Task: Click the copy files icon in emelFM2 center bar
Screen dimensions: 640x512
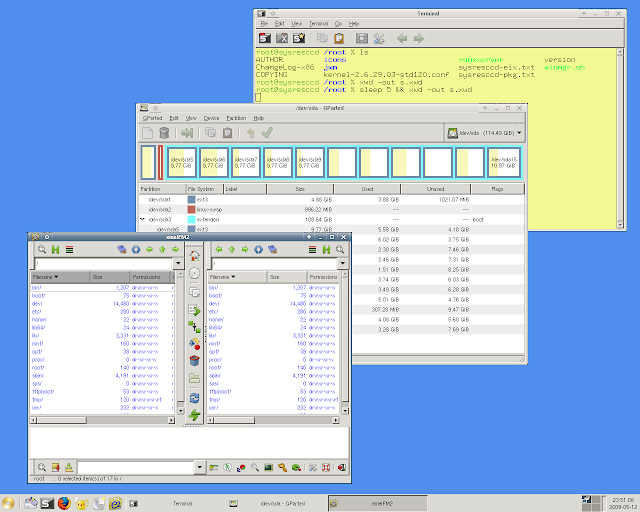Action: (195, 292)
